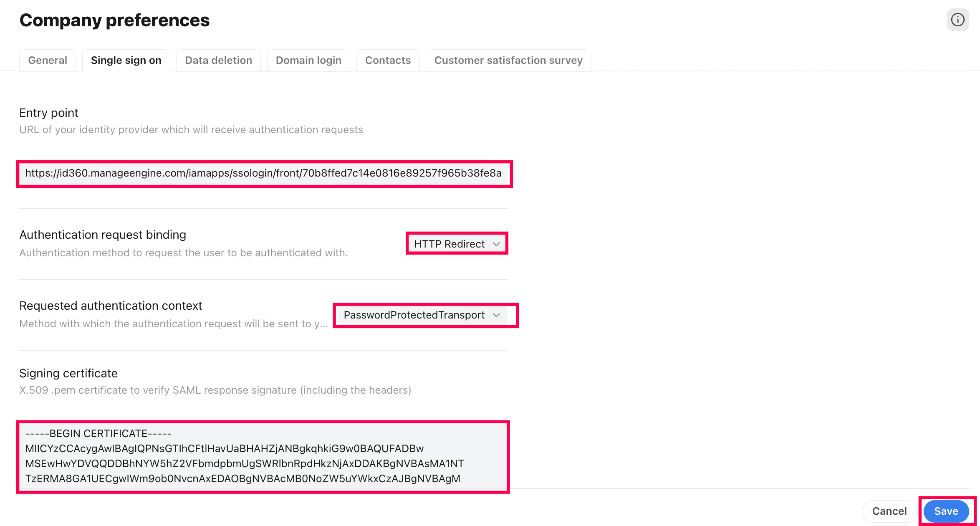The image size is (980, 526).
Task: Click the Company preferences heading
Action: tap(114, 20)
